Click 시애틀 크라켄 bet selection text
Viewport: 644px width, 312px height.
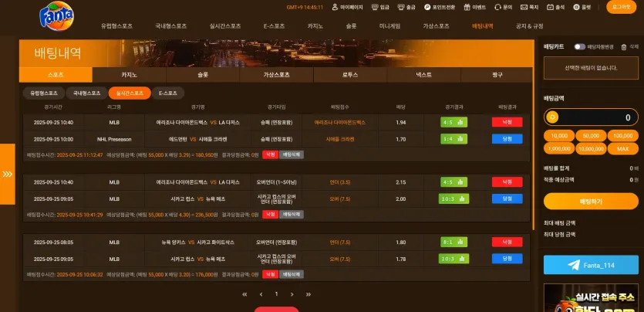(x=340, y=139)
